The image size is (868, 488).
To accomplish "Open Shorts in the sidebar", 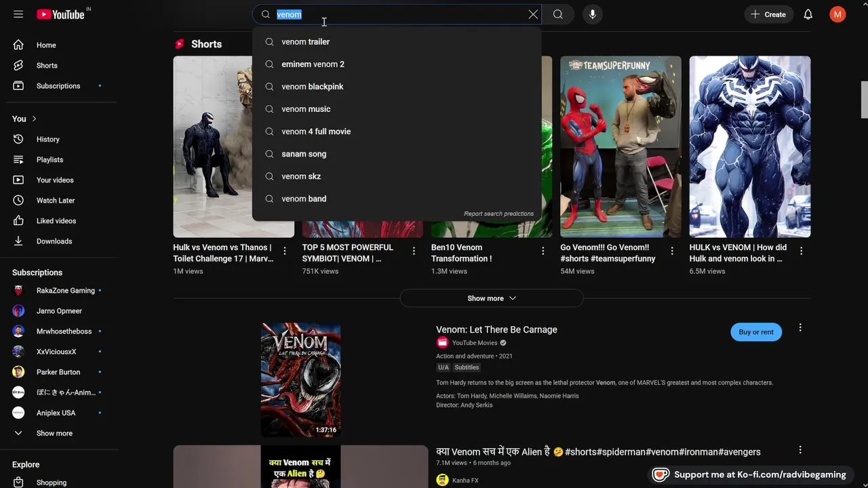I will (x=60, y=66).
